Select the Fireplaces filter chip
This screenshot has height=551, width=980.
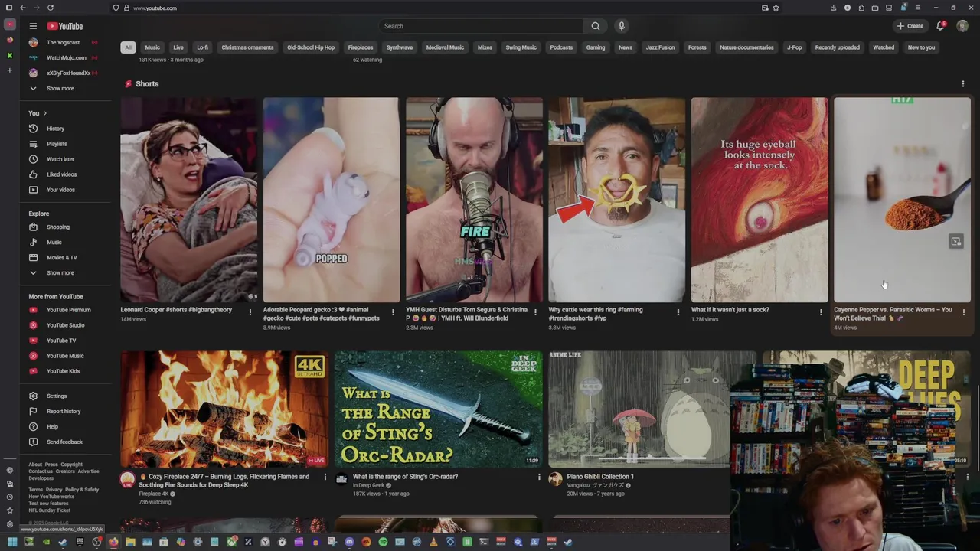click(x=361, y=47)
